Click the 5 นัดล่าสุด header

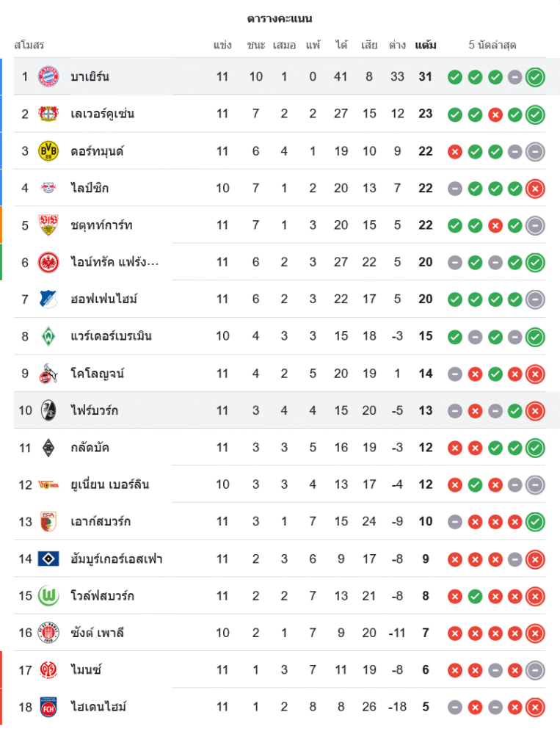click(x=492, y=45)
